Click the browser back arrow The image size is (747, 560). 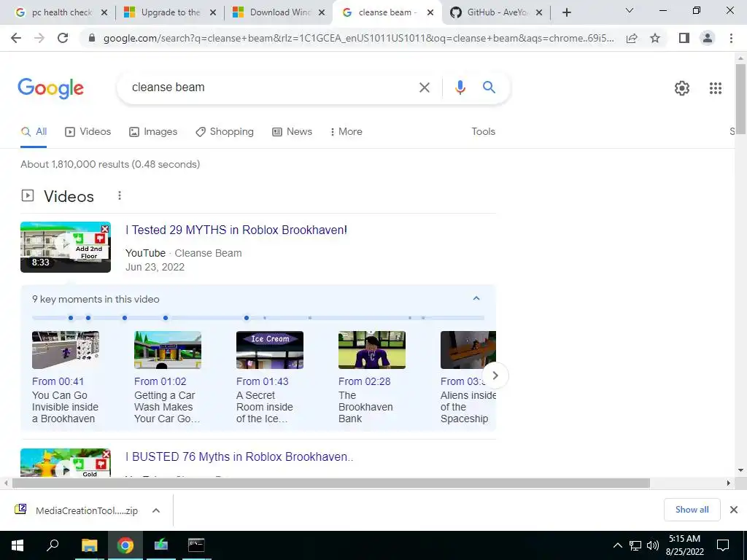coord(16,38)
